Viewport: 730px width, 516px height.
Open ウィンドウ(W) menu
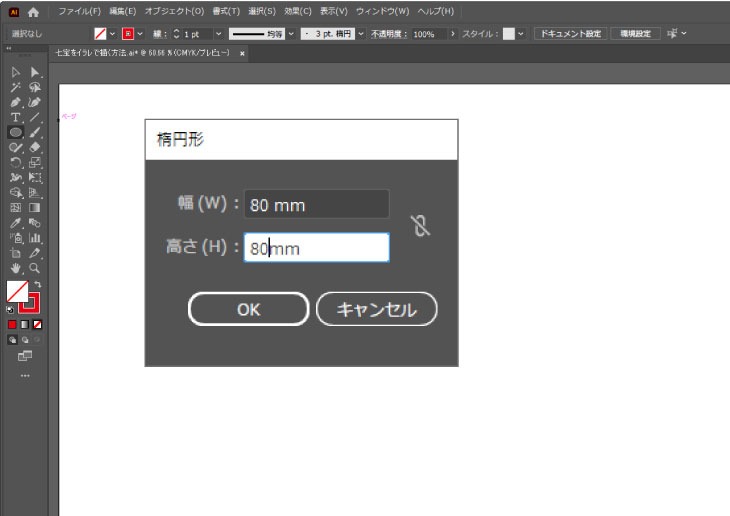click(x=382, y=11)
